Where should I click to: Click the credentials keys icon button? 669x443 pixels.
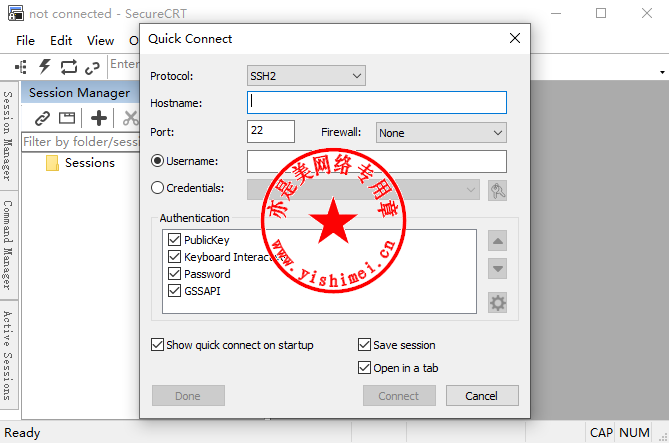497,190
